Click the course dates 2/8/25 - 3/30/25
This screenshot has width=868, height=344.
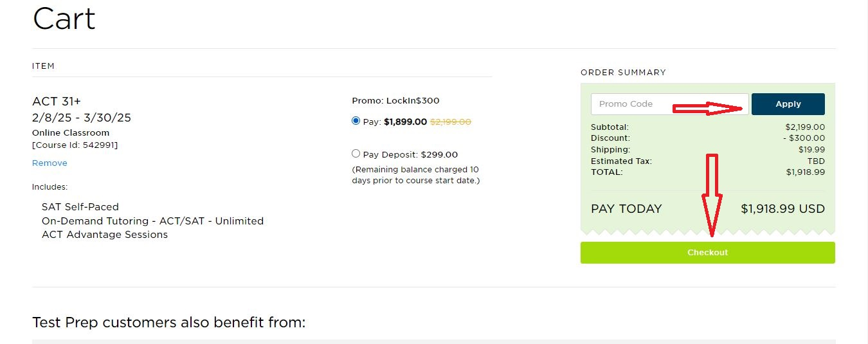coord(82,118)
